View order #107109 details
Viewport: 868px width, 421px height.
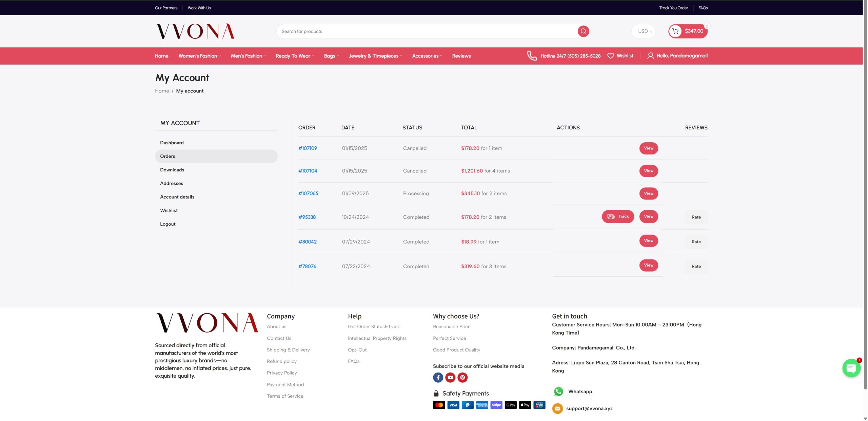click(648, 148)
